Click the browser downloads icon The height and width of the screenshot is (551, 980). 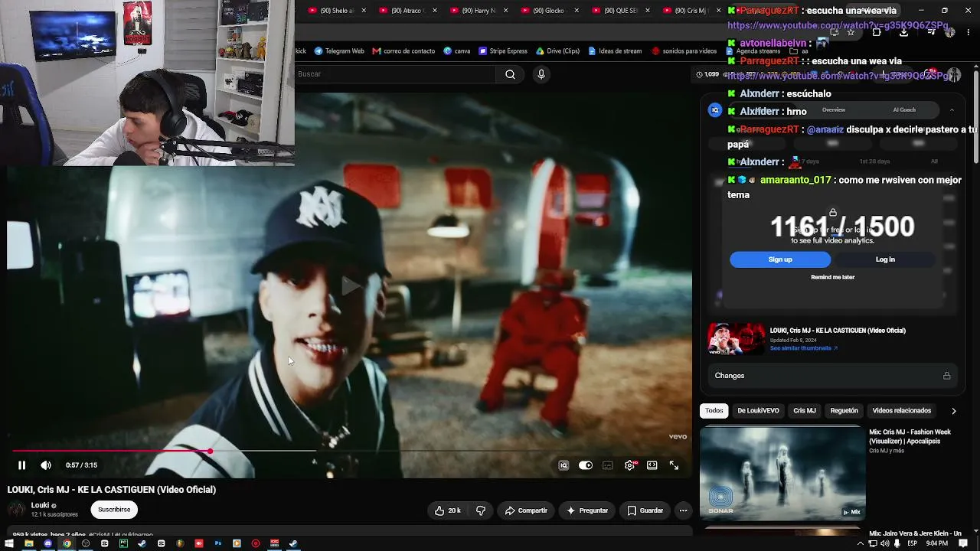pyautogui.click(x=903, y=32)
